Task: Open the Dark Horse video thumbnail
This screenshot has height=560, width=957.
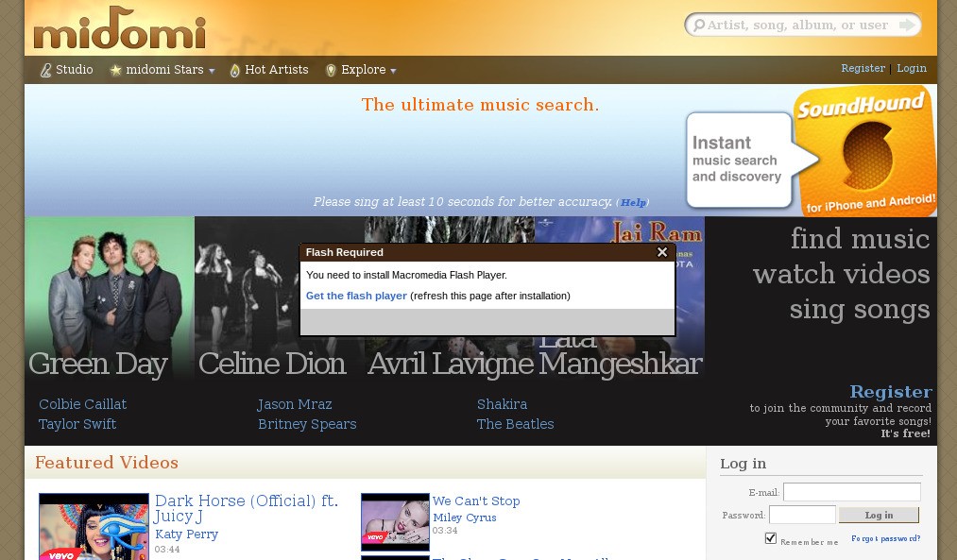Action: pos(94,527)
